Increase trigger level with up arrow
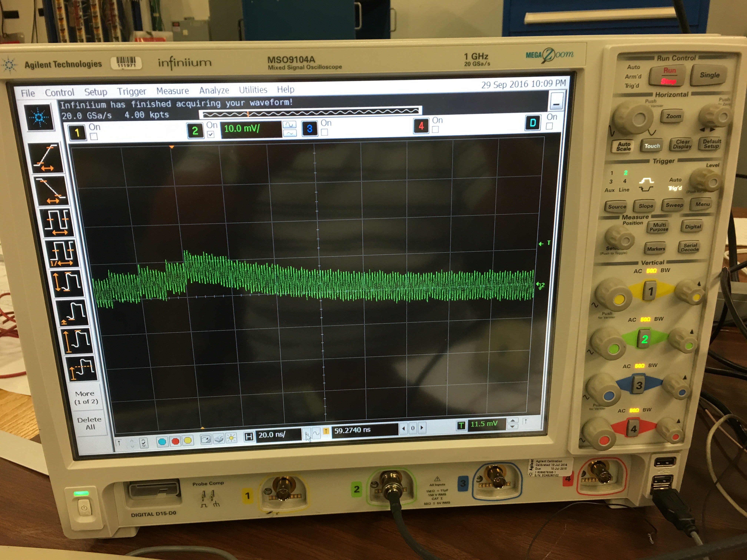 [513, 420]
